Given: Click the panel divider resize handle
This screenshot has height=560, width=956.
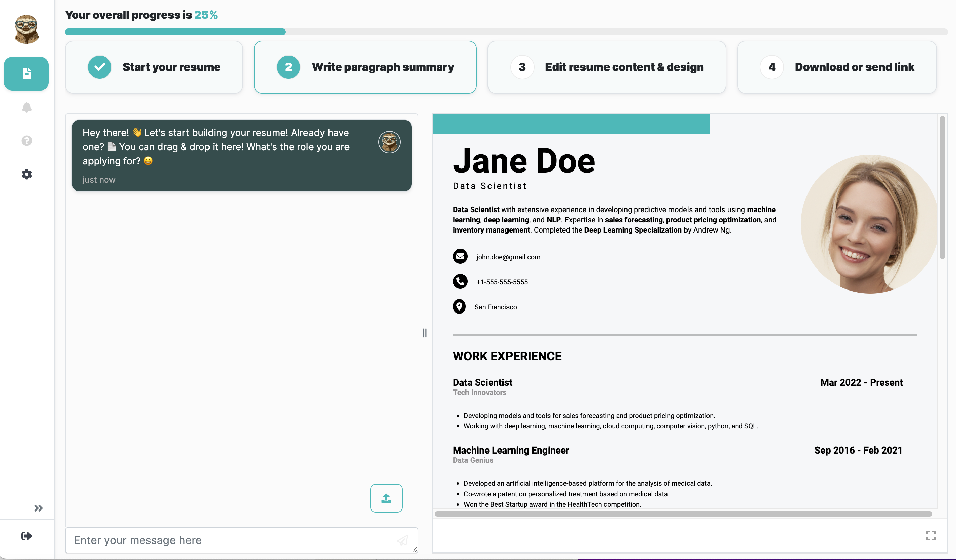Looking at the screenshot, I should (x=425, y=333).
